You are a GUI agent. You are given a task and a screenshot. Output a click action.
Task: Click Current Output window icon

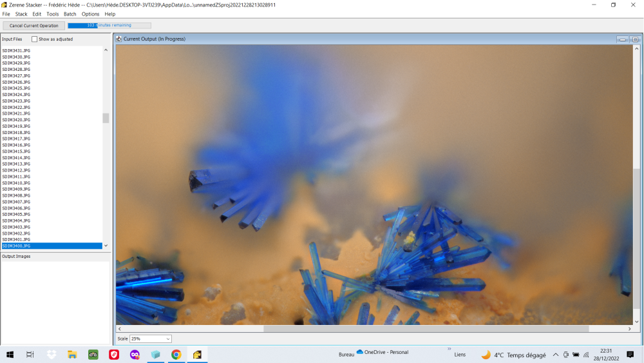118,39
